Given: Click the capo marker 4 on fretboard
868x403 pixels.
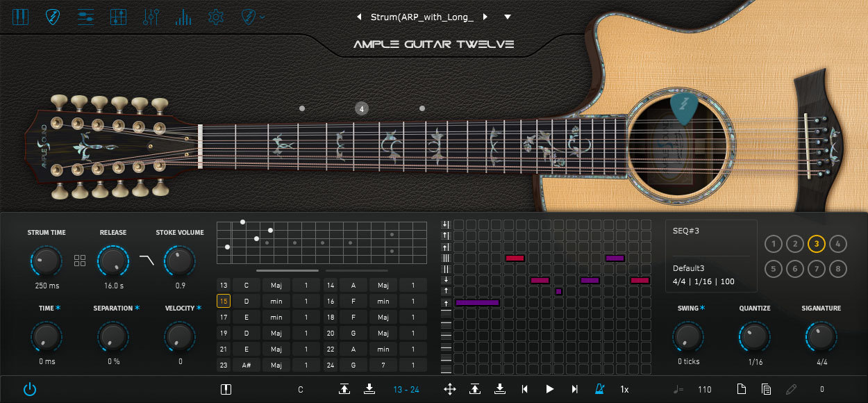Looking at the screenshot, I should coord(361,108).
